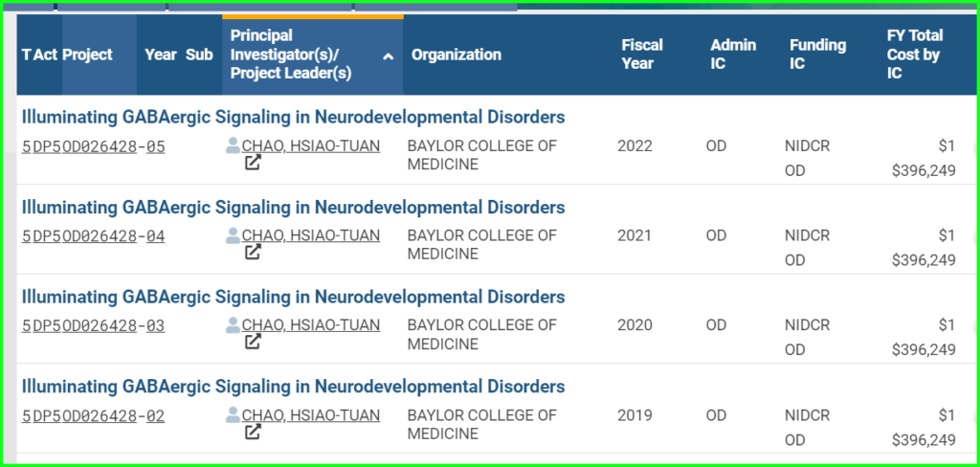This screenshot has width=980, height=467.
Task: Click person icon beside 2021 investigator name
Action: (233, 235)
